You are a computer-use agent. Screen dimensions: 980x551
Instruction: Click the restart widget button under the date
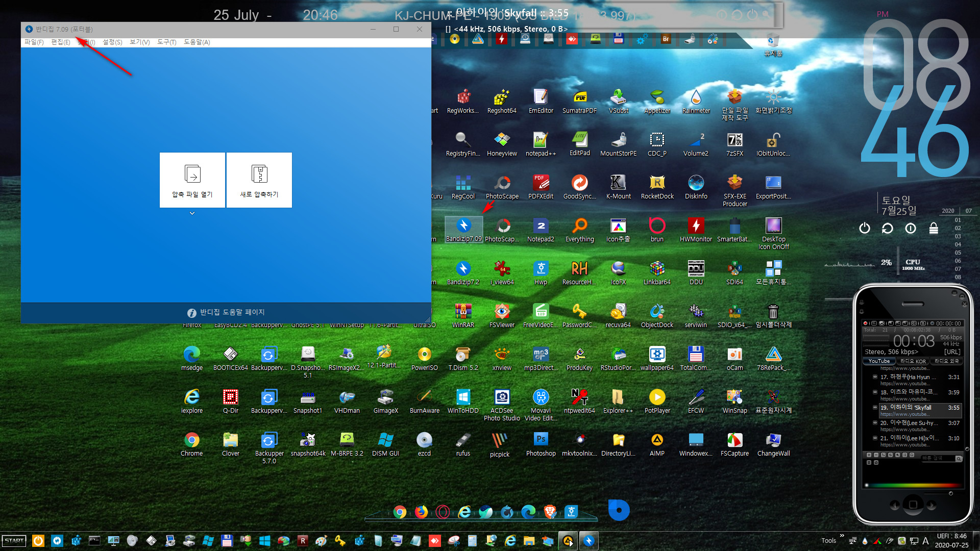[x=887, y=228]
